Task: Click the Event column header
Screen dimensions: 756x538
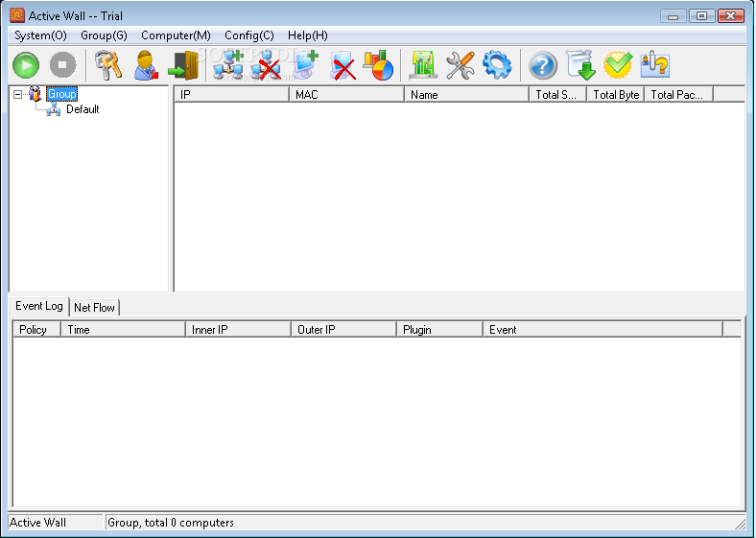Action: pyautogui.click(x=603, y=330)
